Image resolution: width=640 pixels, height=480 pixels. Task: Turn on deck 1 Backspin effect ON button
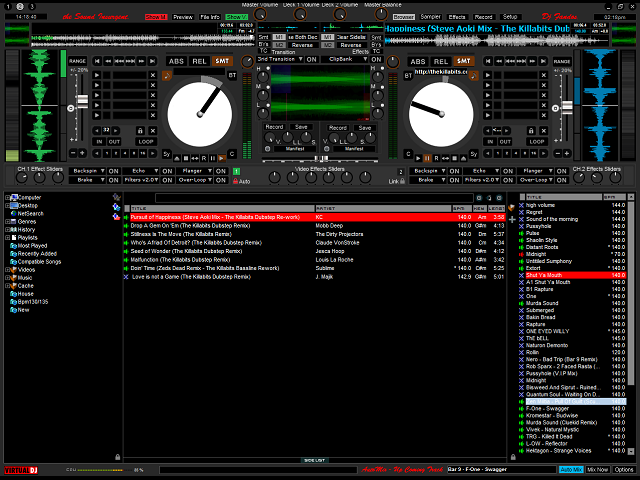[113, 171]
